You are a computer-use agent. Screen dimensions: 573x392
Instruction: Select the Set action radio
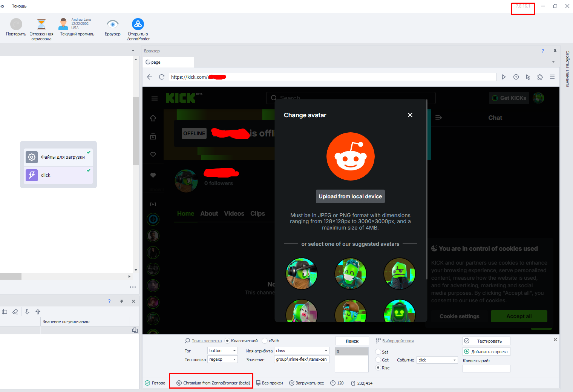pyautogui.click(x=378, y=352)
